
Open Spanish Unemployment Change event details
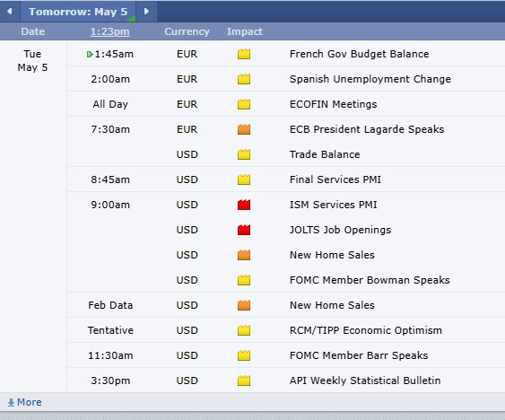pos(370,79)
